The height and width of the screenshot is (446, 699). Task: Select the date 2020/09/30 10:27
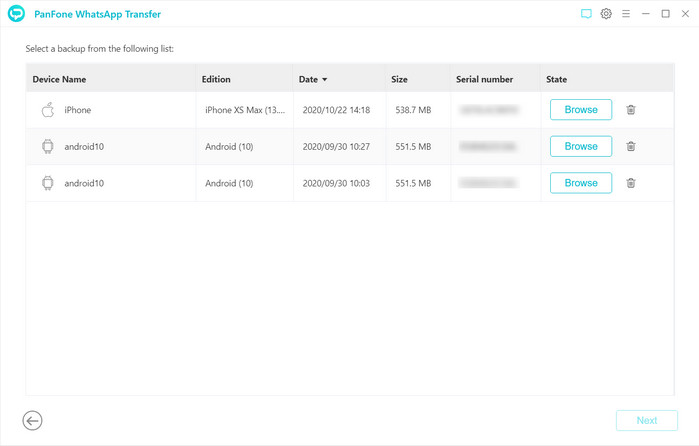(336, 146)
